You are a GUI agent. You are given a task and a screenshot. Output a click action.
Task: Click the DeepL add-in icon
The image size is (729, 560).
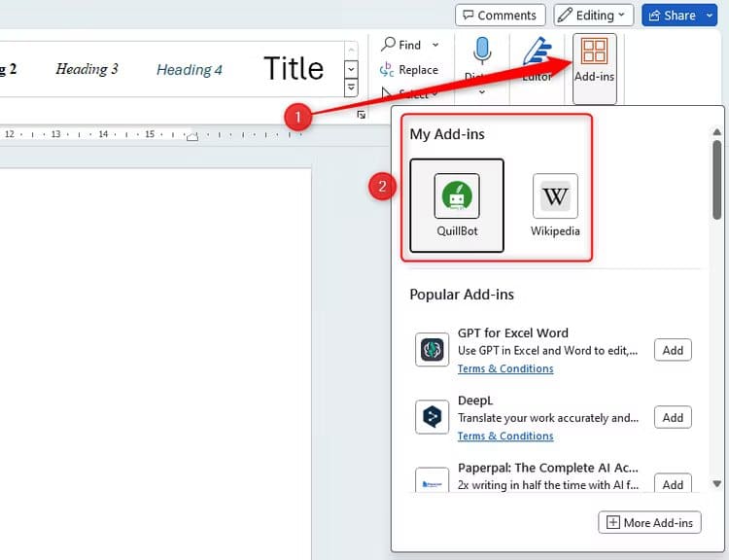point(432,417)
